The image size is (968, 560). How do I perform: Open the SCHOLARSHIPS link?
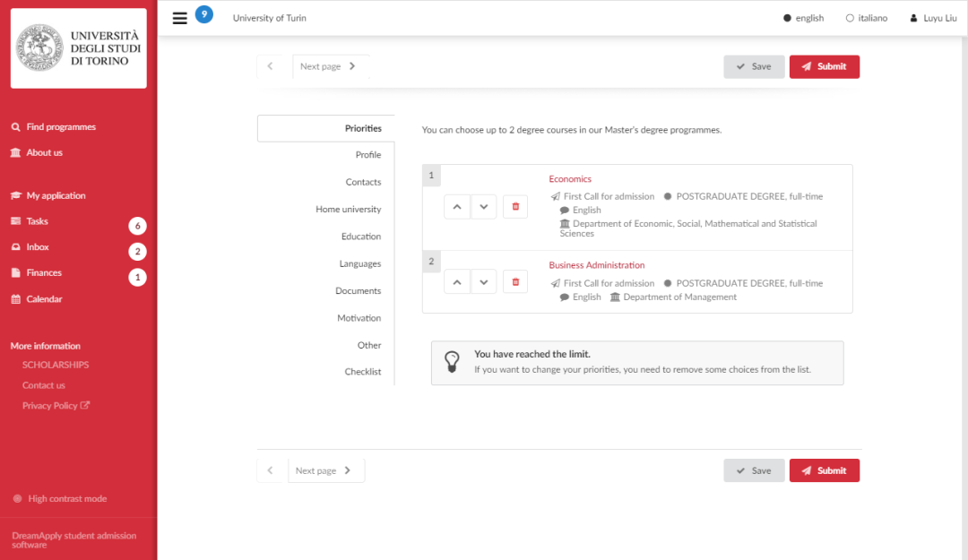56,365
